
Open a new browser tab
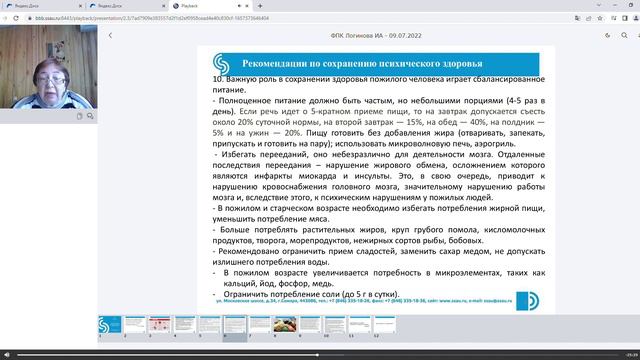pos(260,6)
